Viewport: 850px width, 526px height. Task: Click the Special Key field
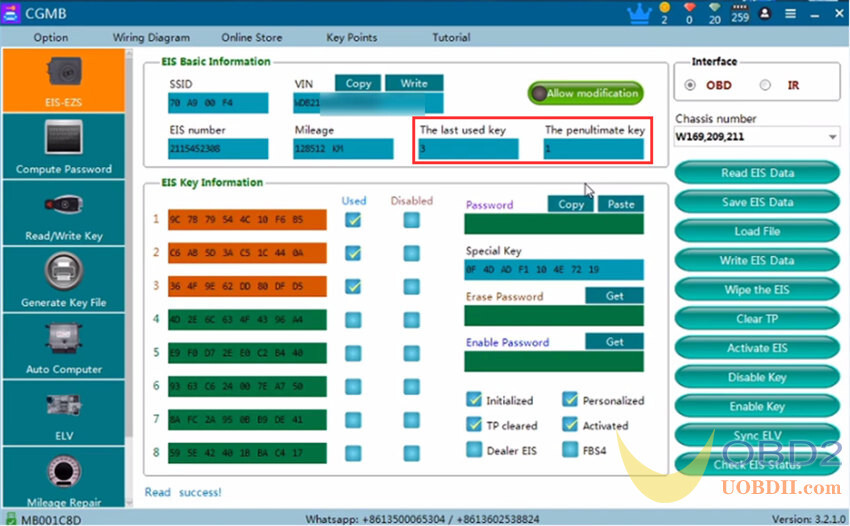click(x=554, y=270)
